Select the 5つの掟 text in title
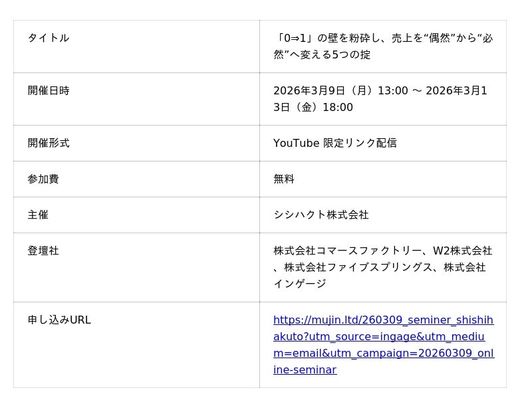Viewport: 532px width, 408px height. pyautogui.click(x=351, y=54)
